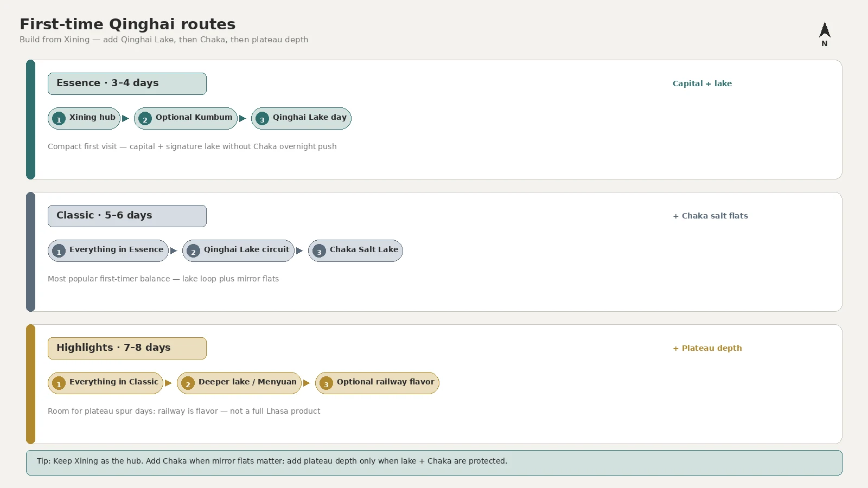Screen dimensions: 868x488
Task: Select the Essence · 3-4 days header
Action: click(127, 84)
